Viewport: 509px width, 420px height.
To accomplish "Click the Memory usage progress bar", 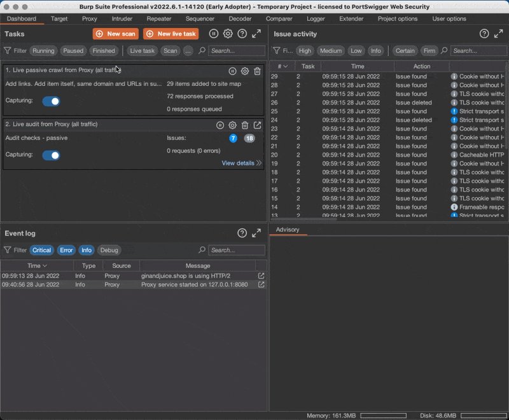I will pos(383,416).
